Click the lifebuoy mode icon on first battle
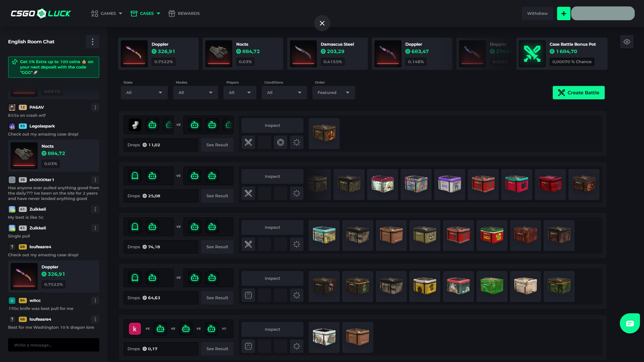Viewport: 644px width, 362px height. pos(281,142)
